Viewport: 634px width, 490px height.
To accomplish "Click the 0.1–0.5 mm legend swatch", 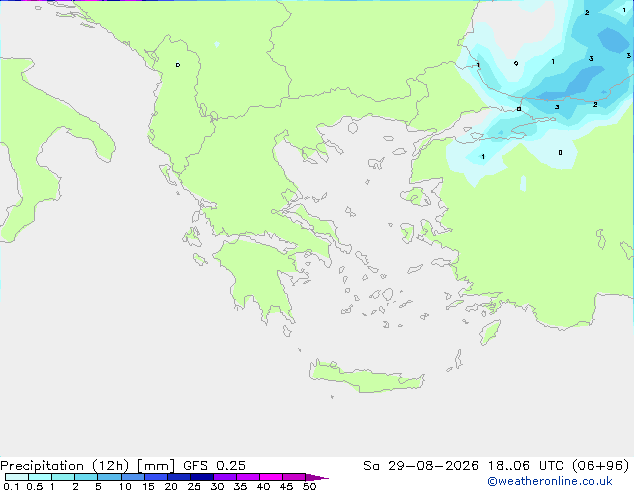I will coord(17,477).
